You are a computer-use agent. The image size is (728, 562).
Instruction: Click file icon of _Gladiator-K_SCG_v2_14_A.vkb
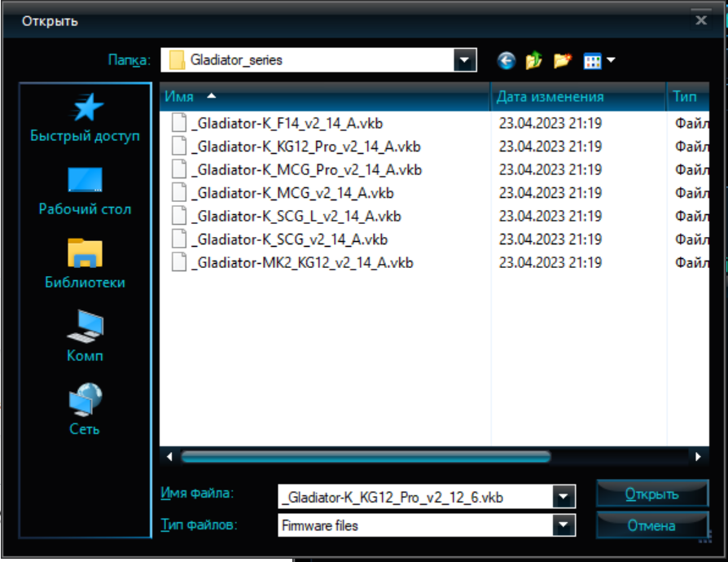[x=179, y=239]
